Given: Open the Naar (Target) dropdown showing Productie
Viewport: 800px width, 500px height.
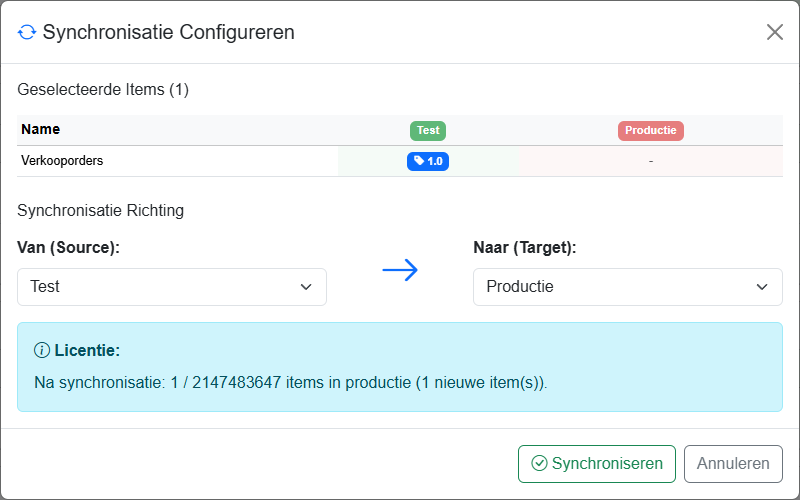Looking at the screenshot, I should [628, 287].
